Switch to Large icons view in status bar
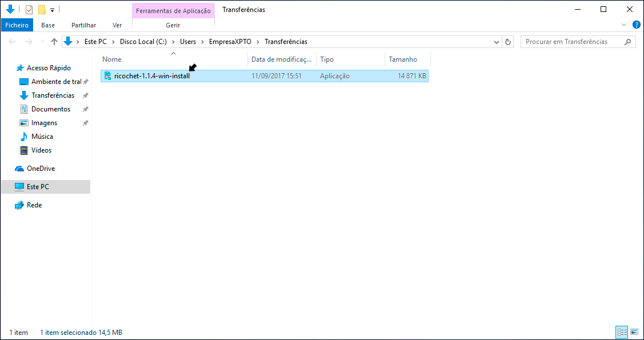The height and width of the screenshot is (340, 644). [634, 332]
